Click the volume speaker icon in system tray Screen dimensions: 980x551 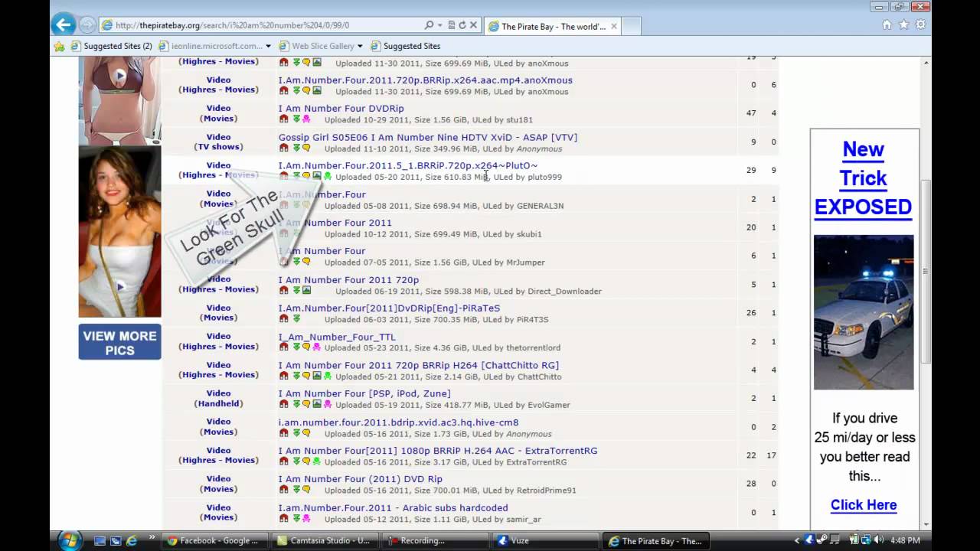878,540
